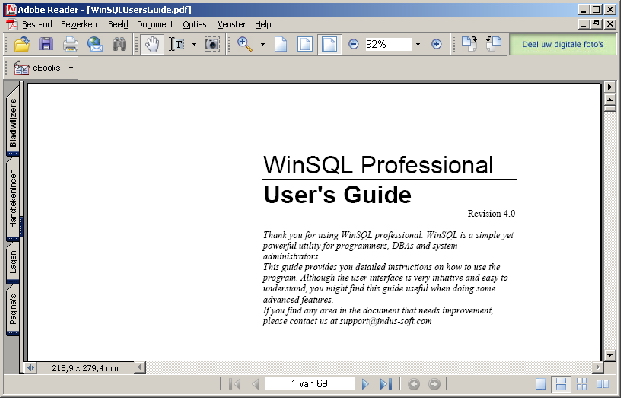
Task: Switch to continuous page layout
Action: 561,384
